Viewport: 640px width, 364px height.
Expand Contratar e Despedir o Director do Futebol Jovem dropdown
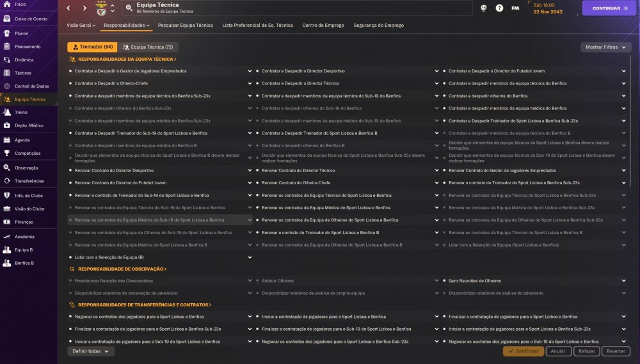[623, 71]
